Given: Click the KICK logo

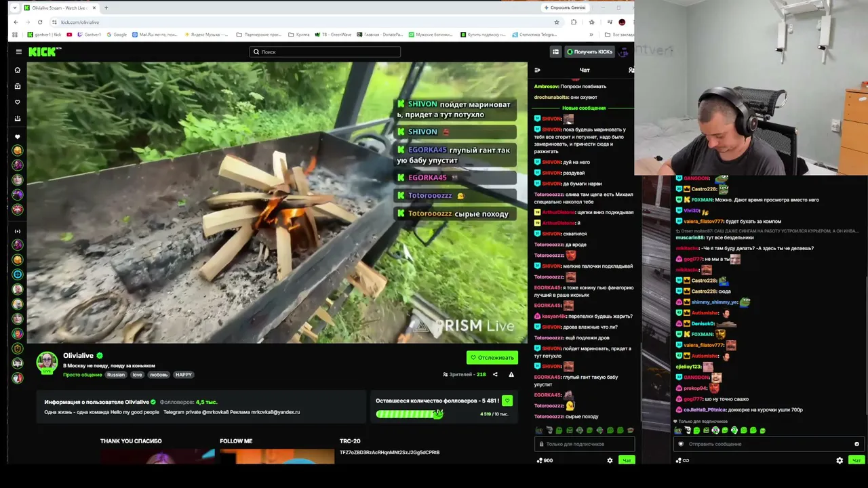Looking at the screenshot, I should [45, 52].
